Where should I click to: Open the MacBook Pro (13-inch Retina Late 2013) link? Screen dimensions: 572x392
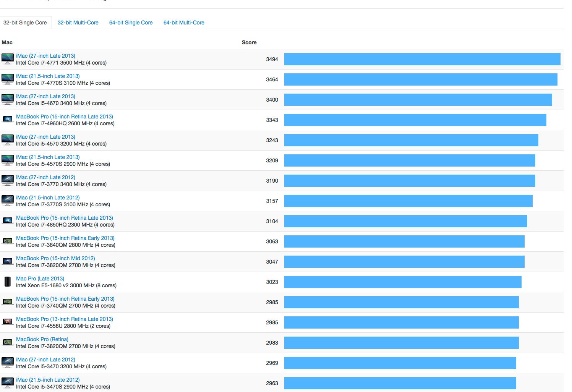(x=65, y=319)
